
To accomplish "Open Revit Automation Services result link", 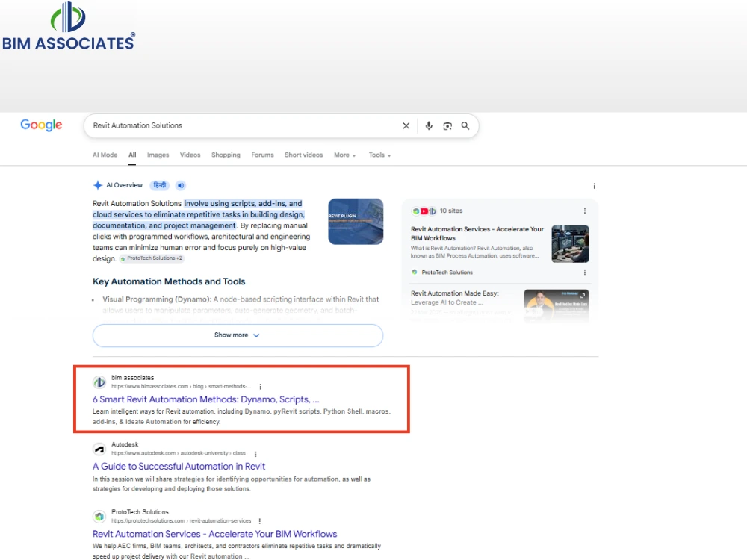I will point(214,534).
